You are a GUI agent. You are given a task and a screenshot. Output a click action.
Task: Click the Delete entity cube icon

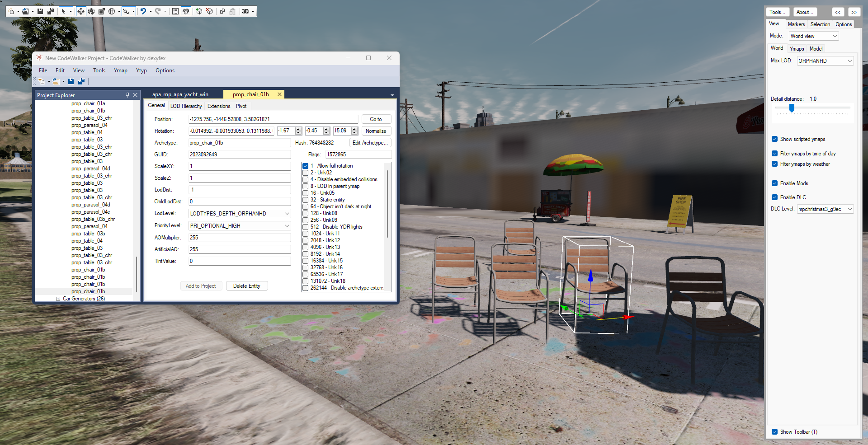click(x=209, y=11)
